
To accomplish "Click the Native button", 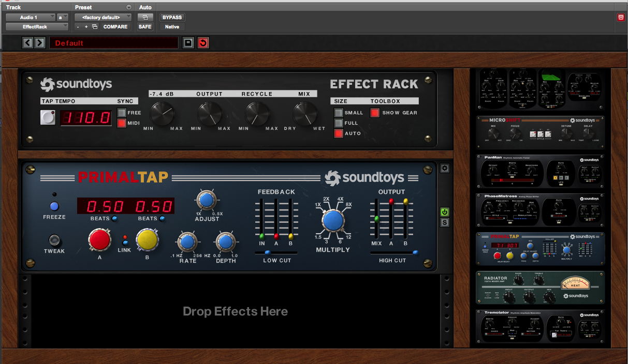I will pyautogui.click(x=172, y=27).
